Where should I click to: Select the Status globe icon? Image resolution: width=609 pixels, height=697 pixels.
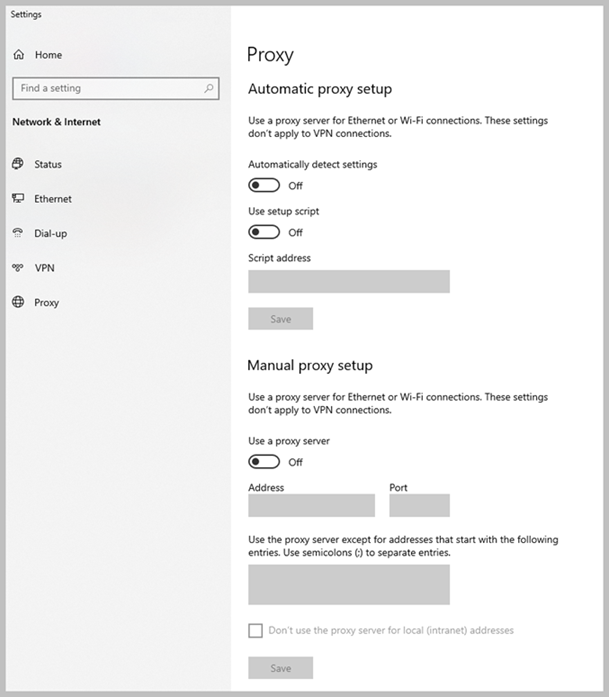18,164
